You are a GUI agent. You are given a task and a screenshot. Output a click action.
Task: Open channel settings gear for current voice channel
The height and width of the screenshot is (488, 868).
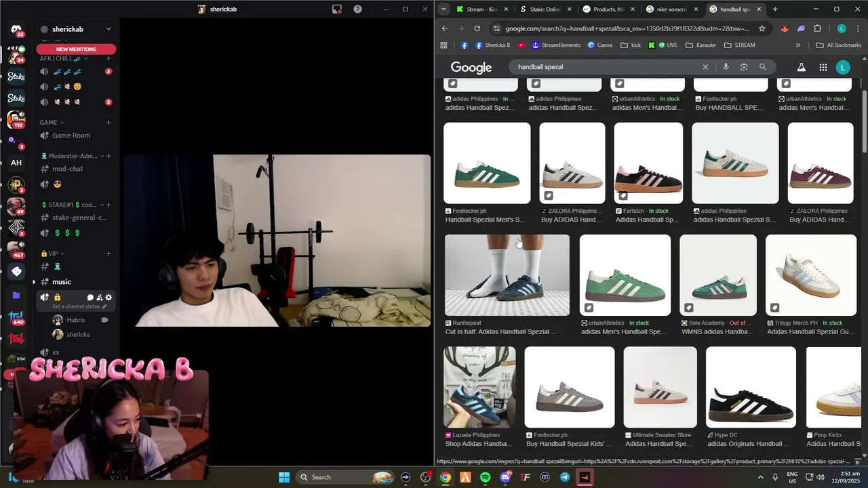[x=108, y=297]
